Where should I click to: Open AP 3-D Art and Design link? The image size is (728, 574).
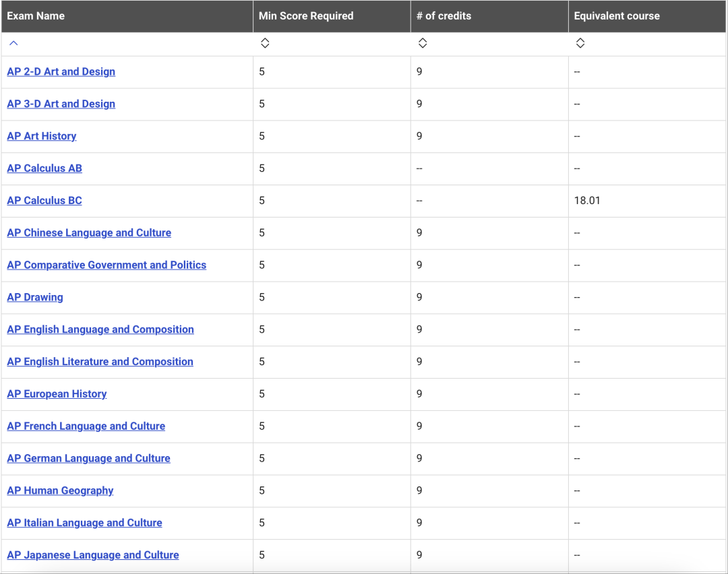pos(61,104)
